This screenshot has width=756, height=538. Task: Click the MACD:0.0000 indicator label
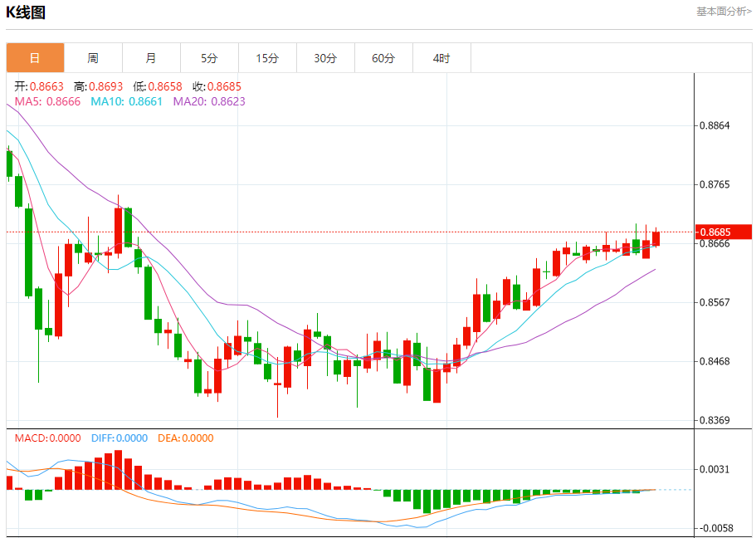[48, 438]
